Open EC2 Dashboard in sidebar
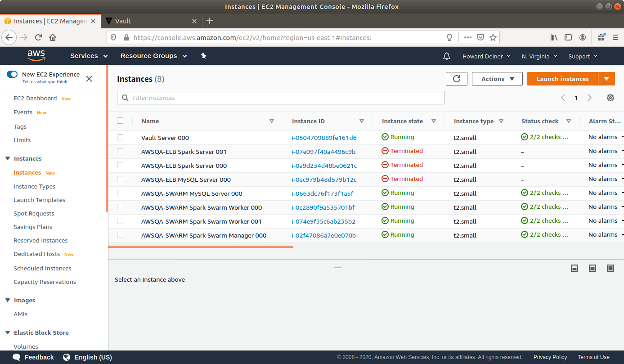Screen dimensions: 624x364 point(35,98)
